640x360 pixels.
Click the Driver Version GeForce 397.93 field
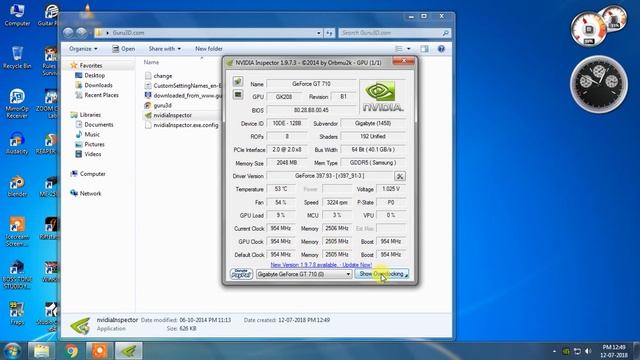(x=329, y=176)
